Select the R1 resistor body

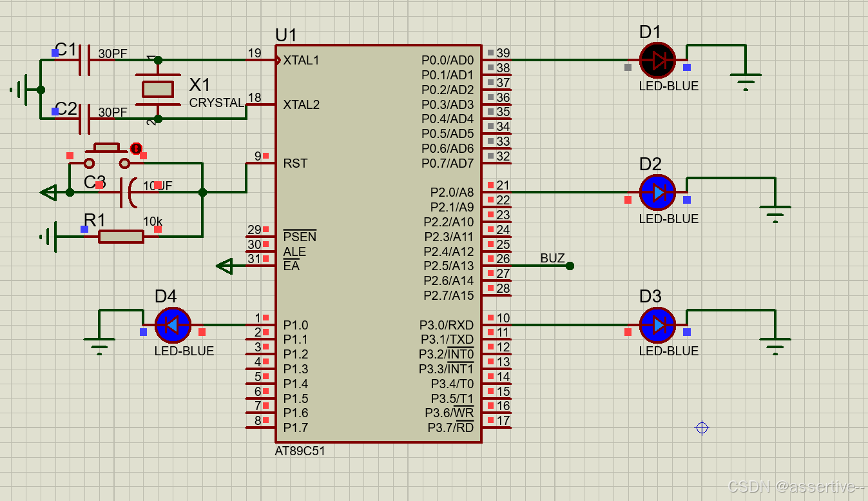pyautogui.click(x=121, y=237)
